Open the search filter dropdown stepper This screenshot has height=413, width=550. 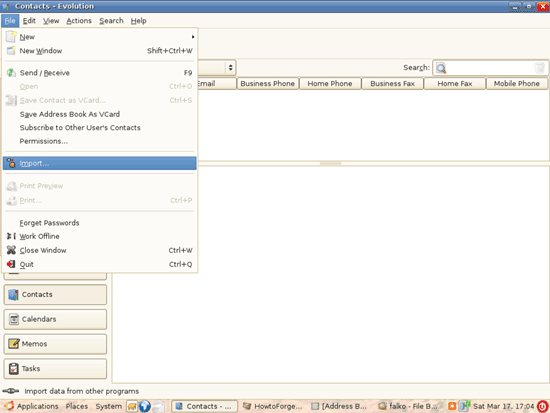(230, 67)
